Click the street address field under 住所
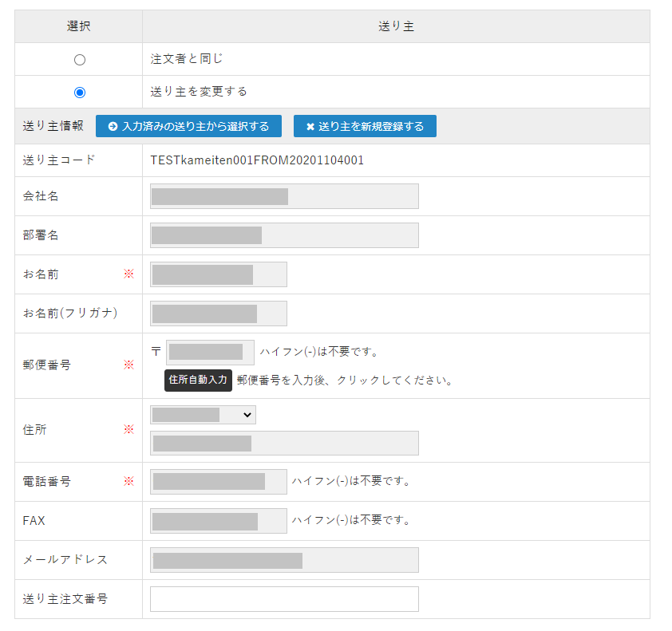672x631 pixels. click(284, 444)
